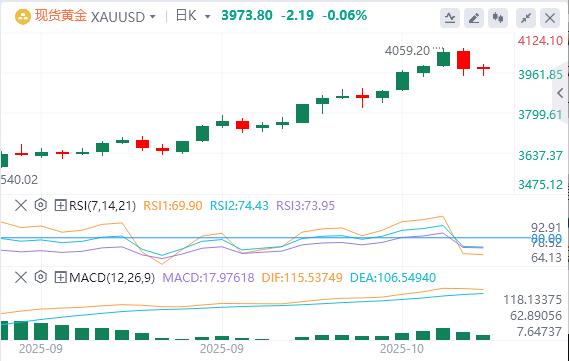
Task: Expand the RSI panel with plus icon
Action: coord(60,205)
